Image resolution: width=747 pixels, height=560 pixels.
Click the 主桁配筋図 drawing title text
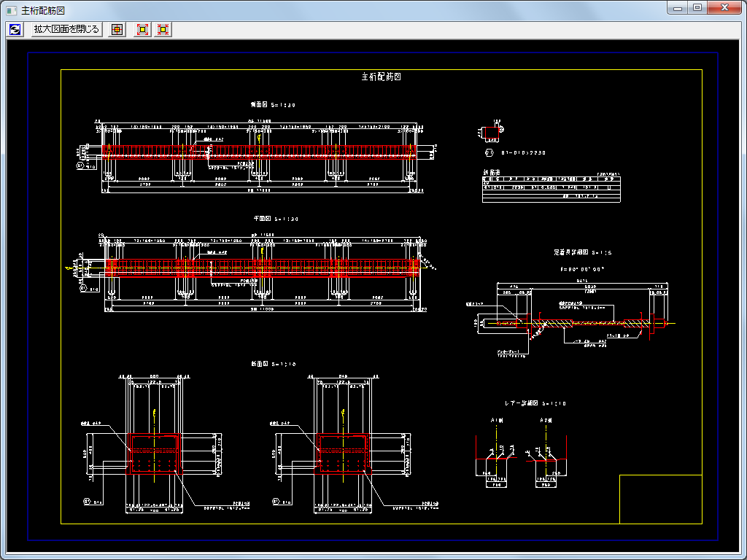(x=381, y=77)
